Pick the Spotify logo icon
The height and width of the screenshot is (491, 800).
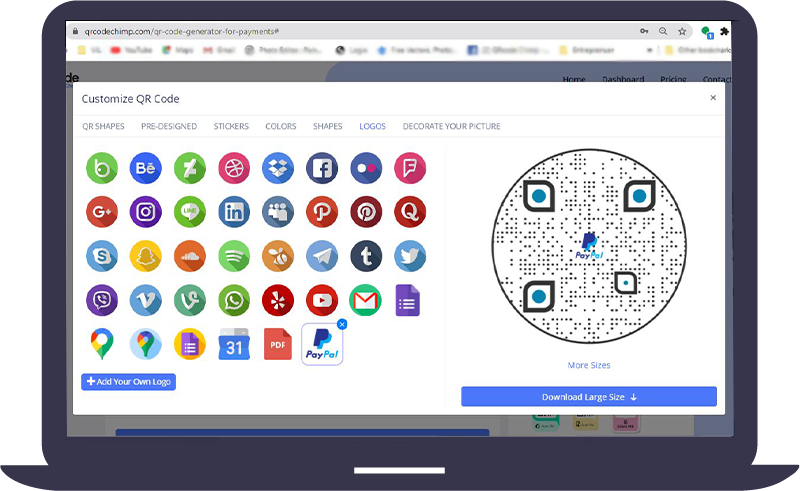pos(233,256)
